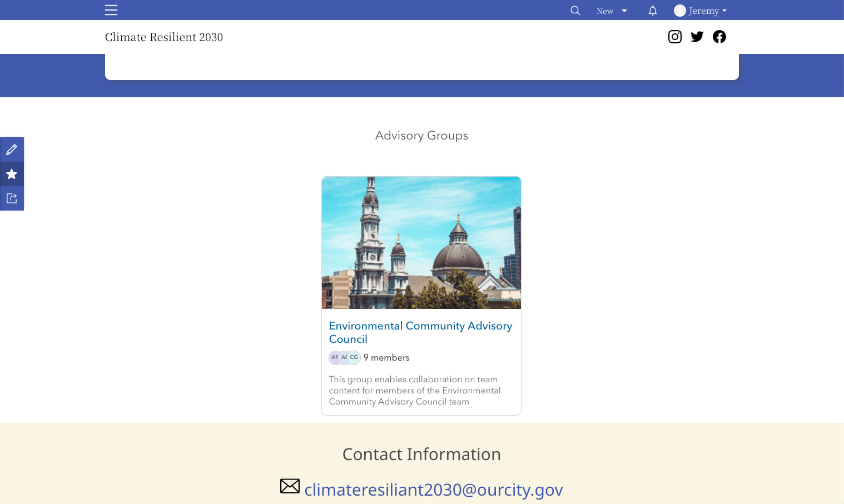The height and width of the screenshot is (504, 844).
Task: Click the Contact Information heading
Action: click(x=421, y=455)
